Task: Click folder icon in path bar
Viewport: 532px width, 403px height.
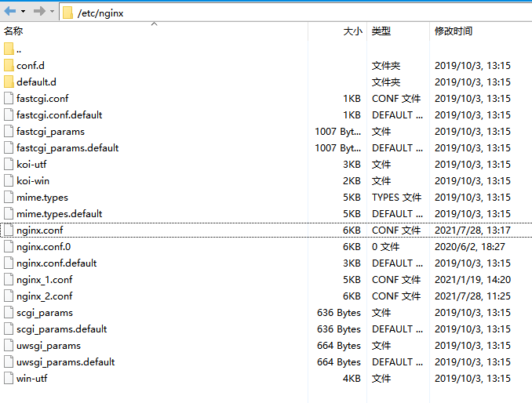Action: pyautogui.click(x=67, y=13)
